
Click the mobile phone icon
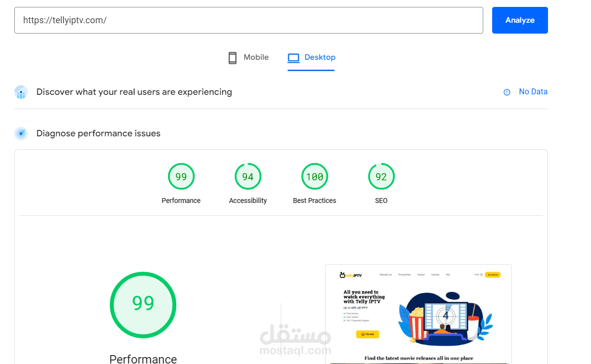tap(233, 58)
